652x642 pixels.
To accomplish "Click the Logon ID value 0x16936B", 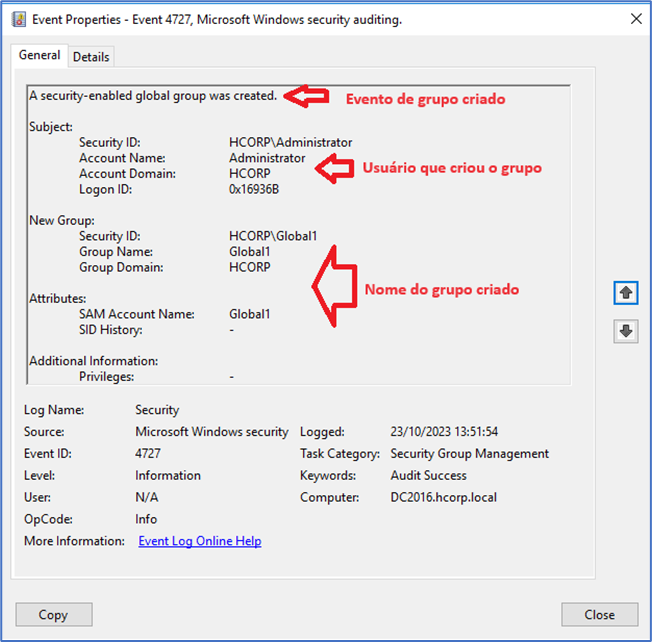I will (254, 189).
